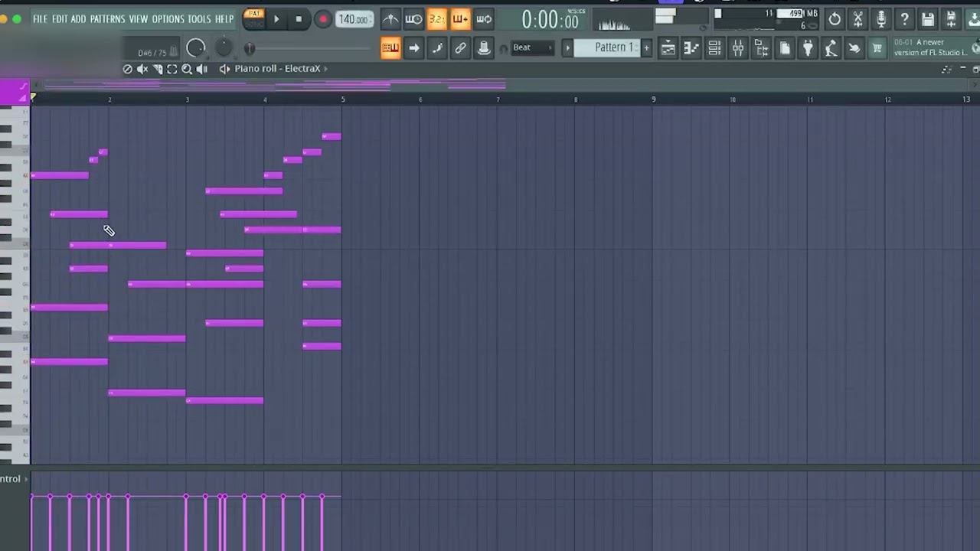
Task: Click the save new version icon
Action: click(951, 19)
